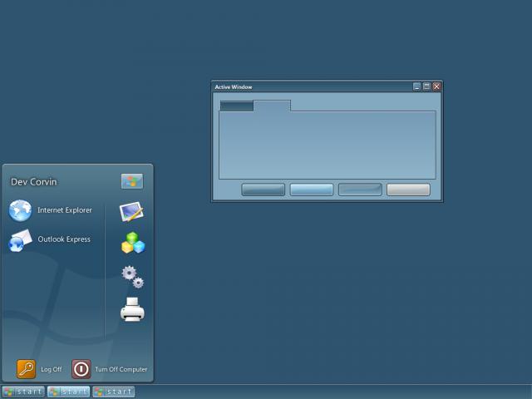
Task: Click the darkest leftmost start button in taskbar
Action: (x=23, y=392)
